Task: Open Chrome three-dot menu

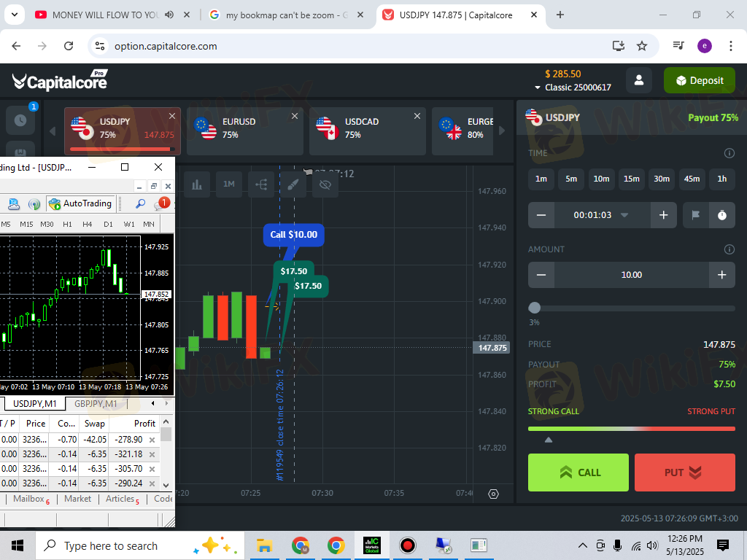Action: point(730,46)
